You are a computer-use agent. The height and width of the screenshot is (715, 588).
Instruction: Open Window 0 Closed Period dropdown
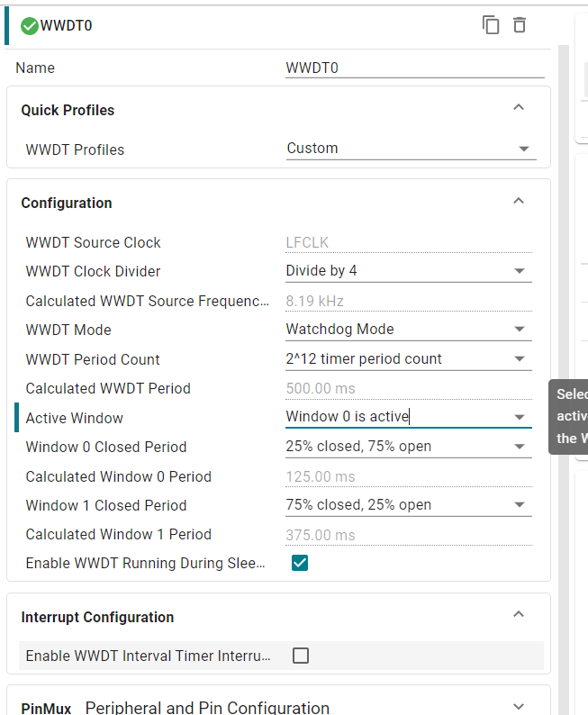coord(409,447)
